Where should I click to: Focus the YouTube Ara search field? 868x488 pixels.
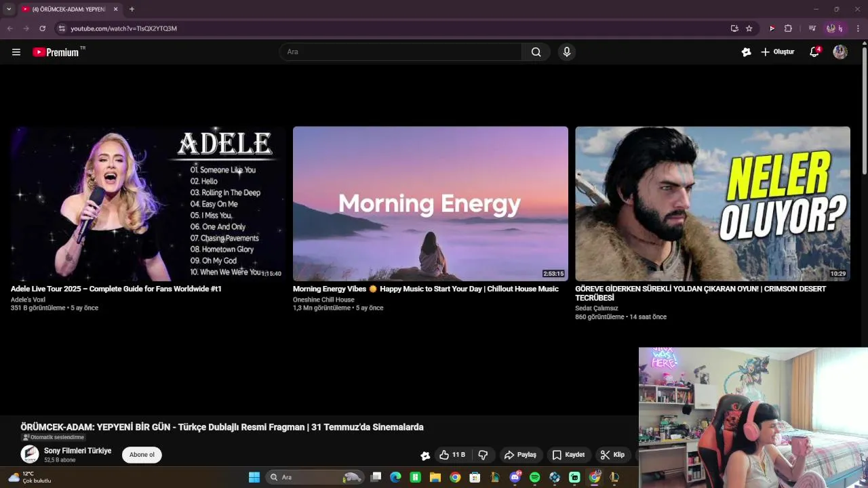coord(401,52)
